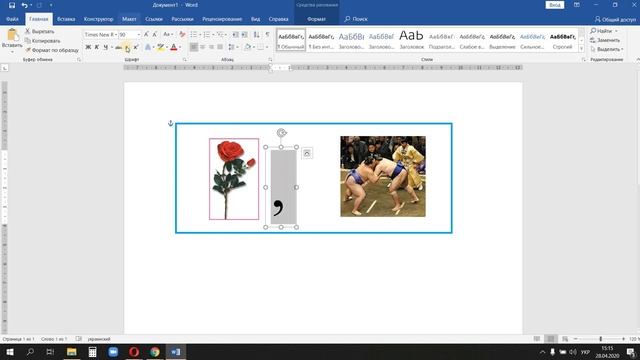The image size is (640, 360).
Task: Toggle italic (К) formatting
Action: tap(97, 47)
